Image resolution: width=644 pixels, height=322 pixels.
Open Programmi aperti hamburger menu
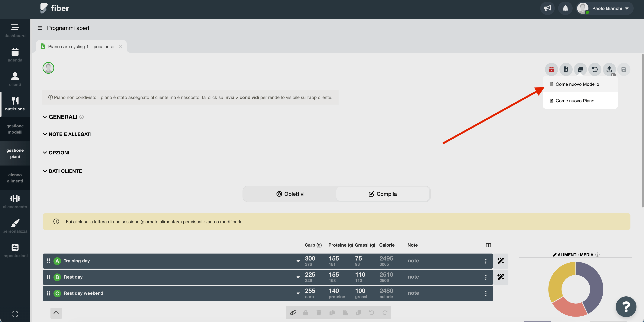[x=40, y=28]
